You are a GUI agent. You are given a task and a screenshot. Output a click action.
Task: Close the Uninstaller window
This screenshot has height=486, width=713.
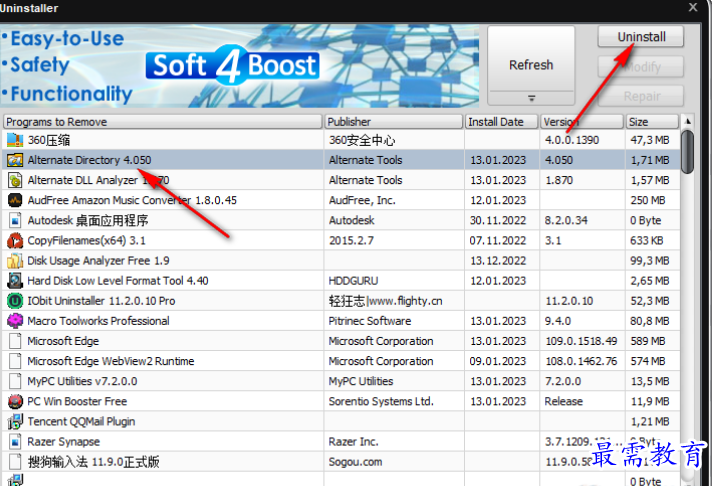693,7
